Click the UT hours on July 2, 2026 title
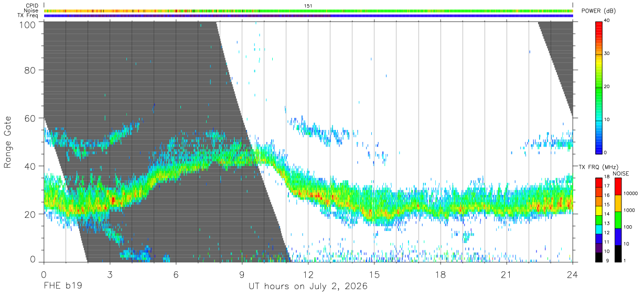This screenshot has height=297, width=644. coord(308,287)
